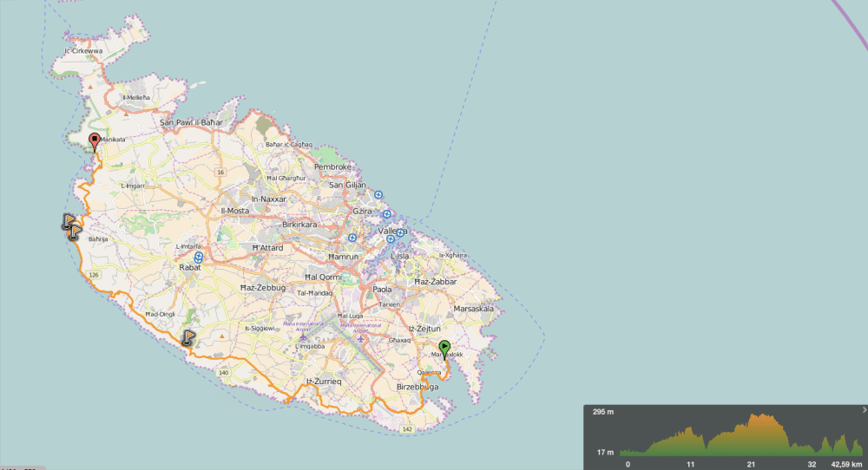Click the purple airplane icon left of Għaxaq
The height and width of the screenshot is (470, 868).
pyautogui.click(x=360, y=339)
